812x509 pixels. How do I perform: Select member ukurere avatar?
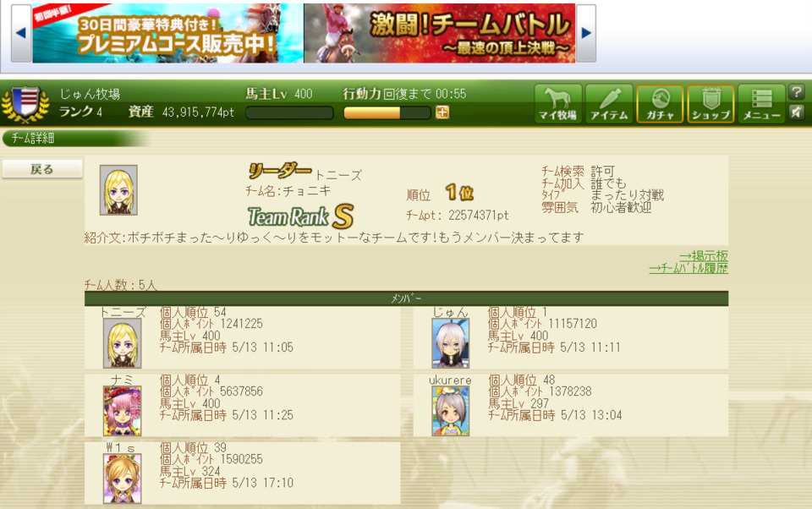[x=451, y=411]
